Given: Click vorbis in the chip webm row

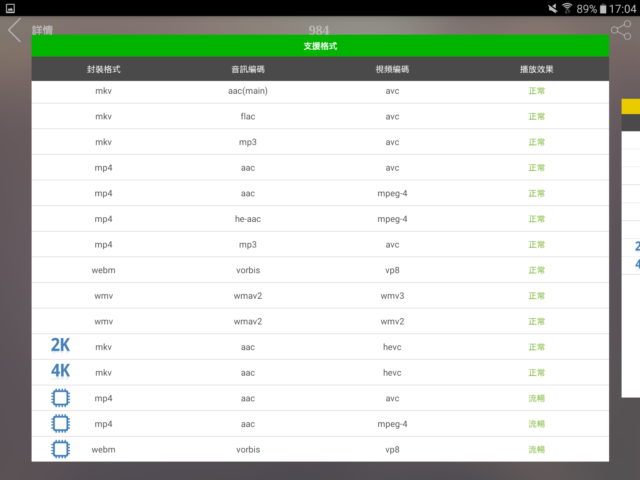Looking at the screenshot, I should click(x=248, y=449).
